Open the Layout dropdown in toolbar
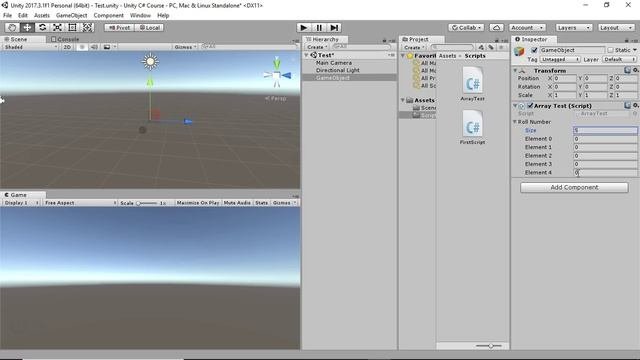Image resolution: width=640 pixels, height=360 pixels. pyautogui.click(x=616, y=27)
